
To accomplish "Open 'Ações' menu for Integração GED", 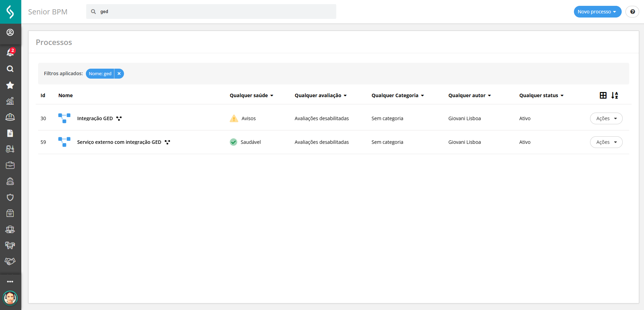I will [x=606, y=118].
